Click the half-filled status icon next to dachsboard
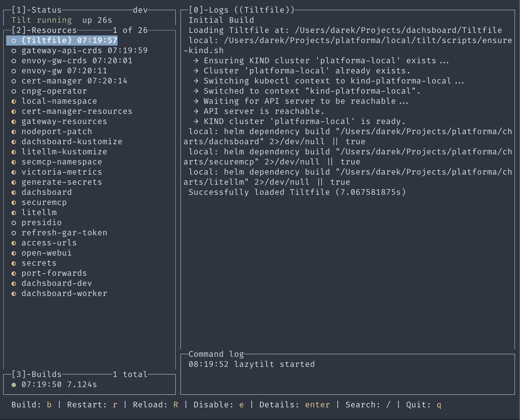Screen dimensions: 520x420 (14, 193)
